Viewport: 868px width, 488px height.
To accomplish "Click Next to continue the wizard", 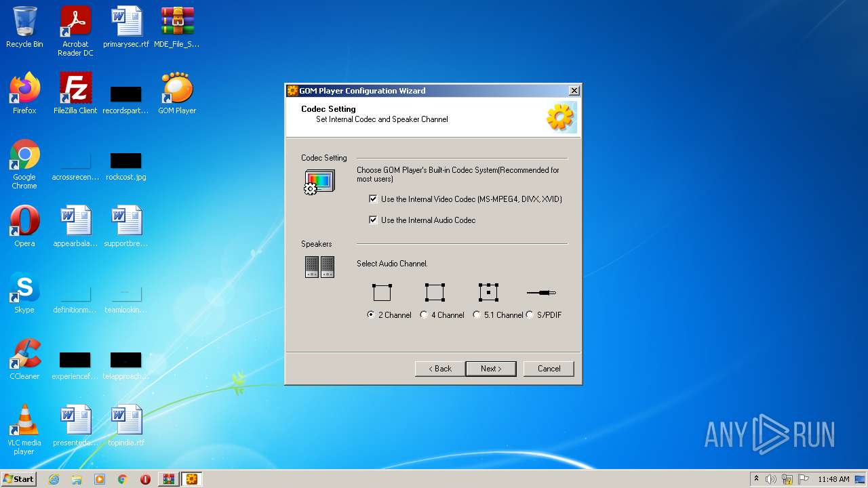I will pos(491,369).
